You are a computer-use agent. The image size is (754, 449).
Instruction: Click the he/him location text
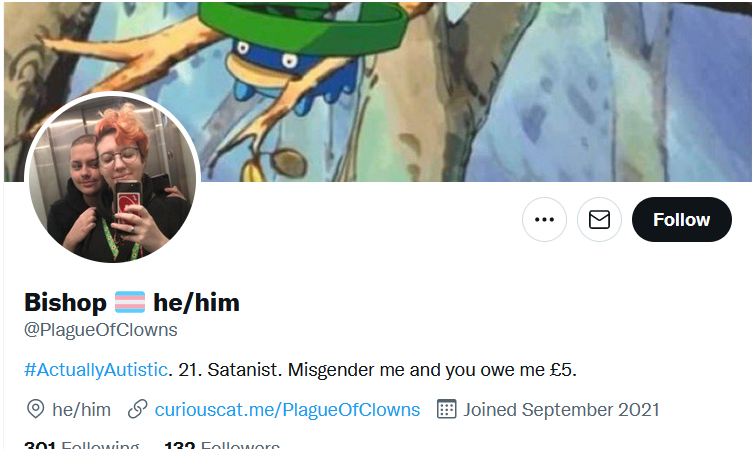[81, 410]
